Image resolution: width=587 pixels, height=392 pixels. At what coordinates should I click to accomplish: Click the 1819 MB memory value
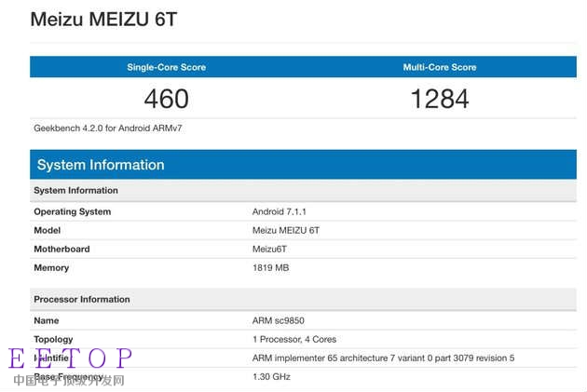[x=270, y=268]
